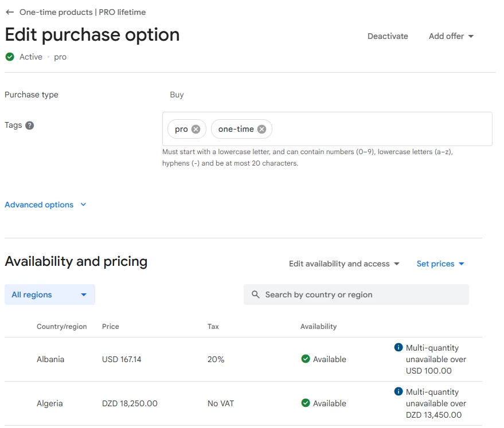Open the Set prices dropdown
The width and height of the screenshot is (504, 428).
(440, 264)
